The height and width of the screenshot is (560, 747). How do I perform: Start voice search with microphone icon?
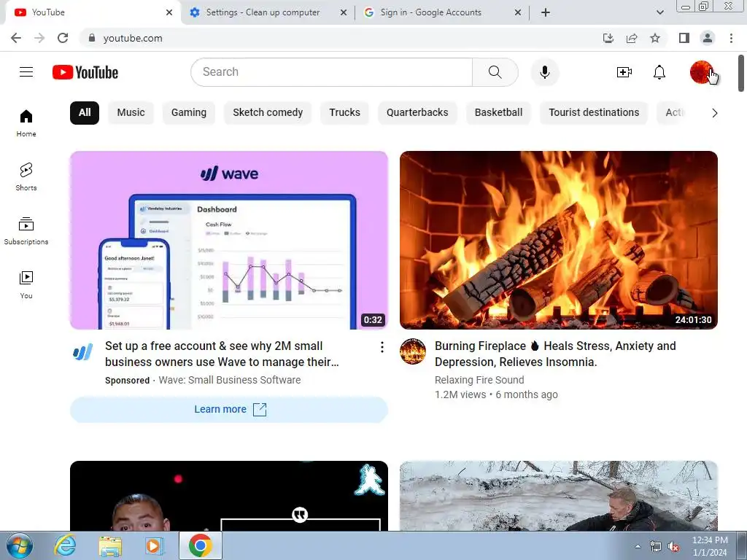[x=545, y=72]
